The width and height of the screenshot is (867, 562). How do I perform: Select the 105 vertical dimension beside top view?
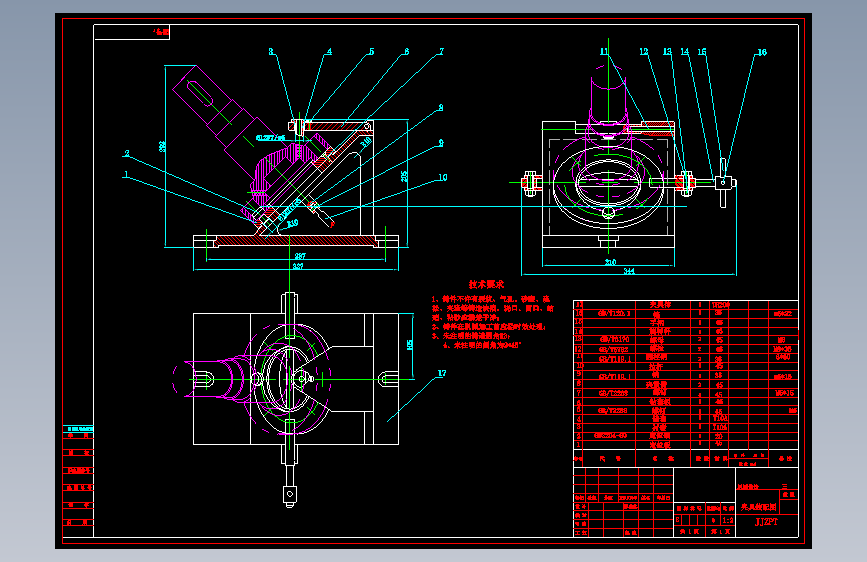tap(410, 345)
